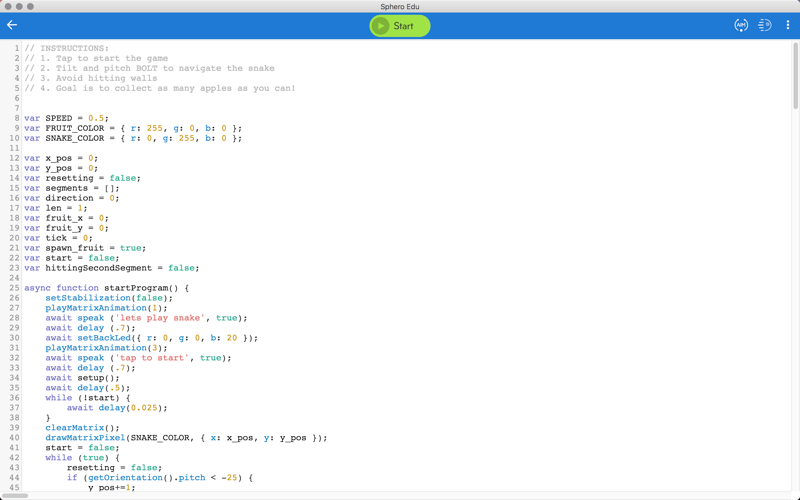Place cursor on hittingSecondSegment variable
The width and height of the screenshot is (800, 500).
click(x=98, y=268)
